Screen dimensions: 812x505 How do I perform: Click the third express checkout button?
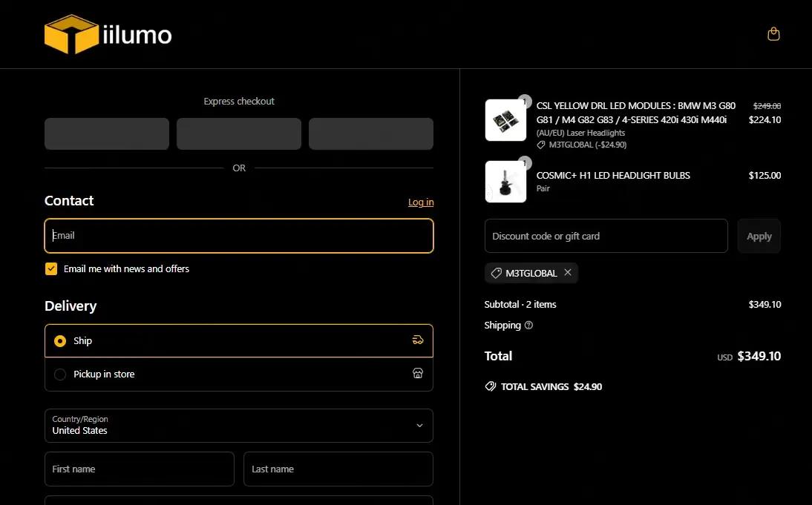(x=371, y=134)
